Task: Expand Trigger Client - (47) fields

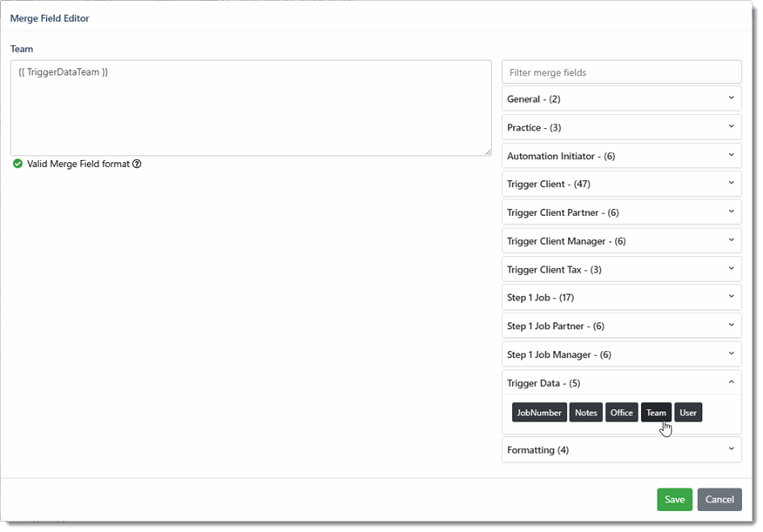Action: [621, 184]
